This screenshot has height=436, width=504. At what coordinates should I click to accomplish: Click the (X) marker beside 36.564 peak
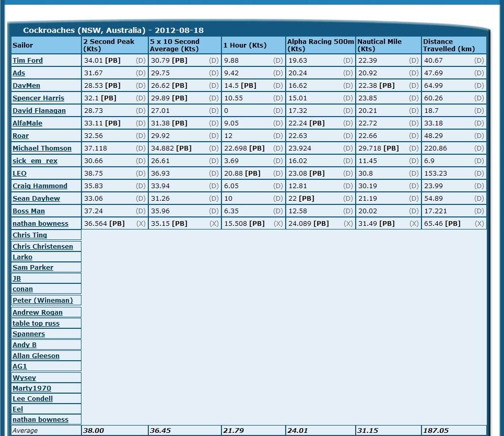(140, 224)
